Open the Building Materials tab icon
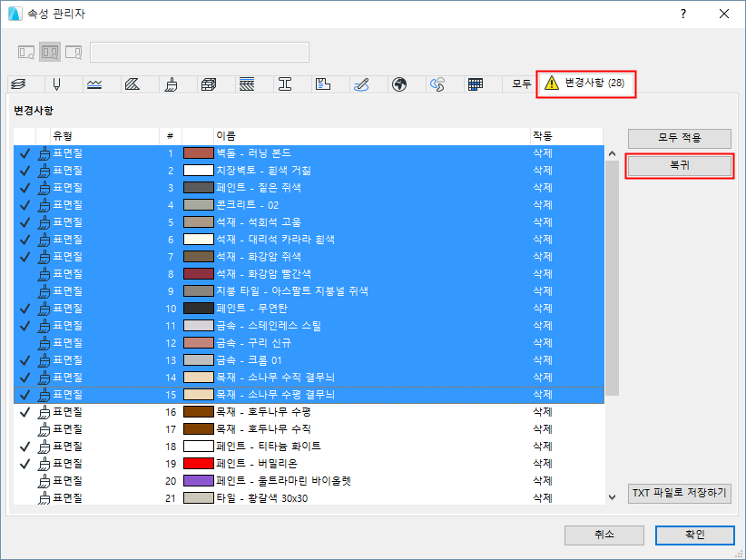The image size is (746, 560). (x=209, y=84)
